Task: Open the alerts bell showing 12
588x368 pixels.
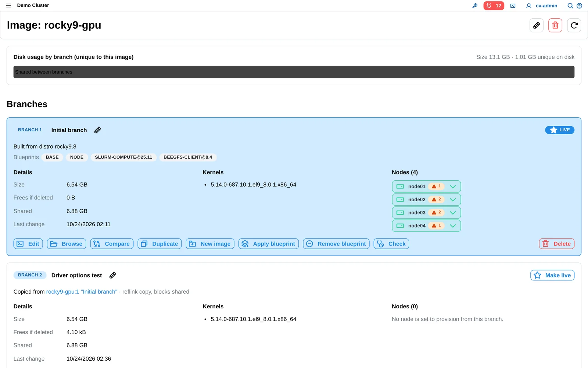Action: tap(494, 6)
